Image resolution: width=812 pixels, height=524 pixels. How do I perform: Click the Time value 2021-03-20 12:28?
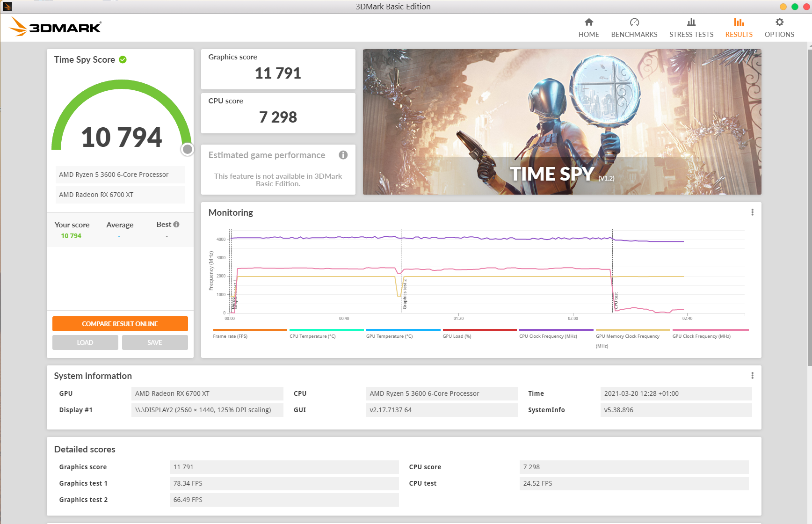point(676,393)
